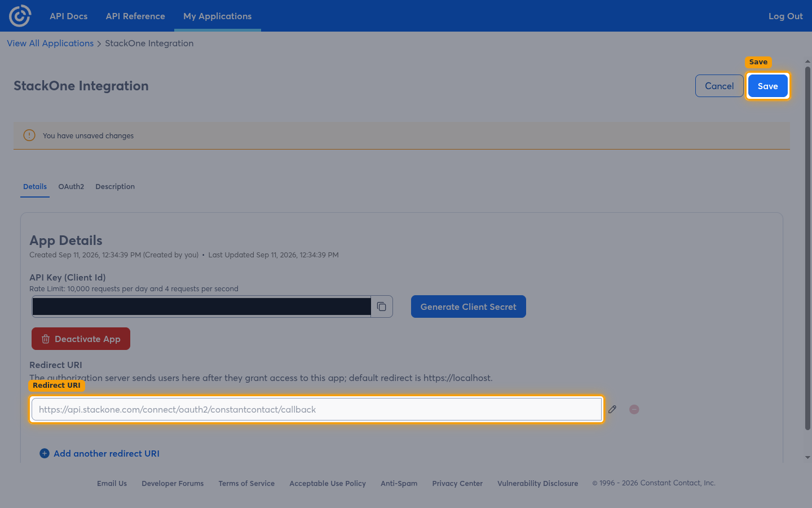Remove the redirect URI with the minus icon
Screen dimensions: 812x508
point(634,409)
